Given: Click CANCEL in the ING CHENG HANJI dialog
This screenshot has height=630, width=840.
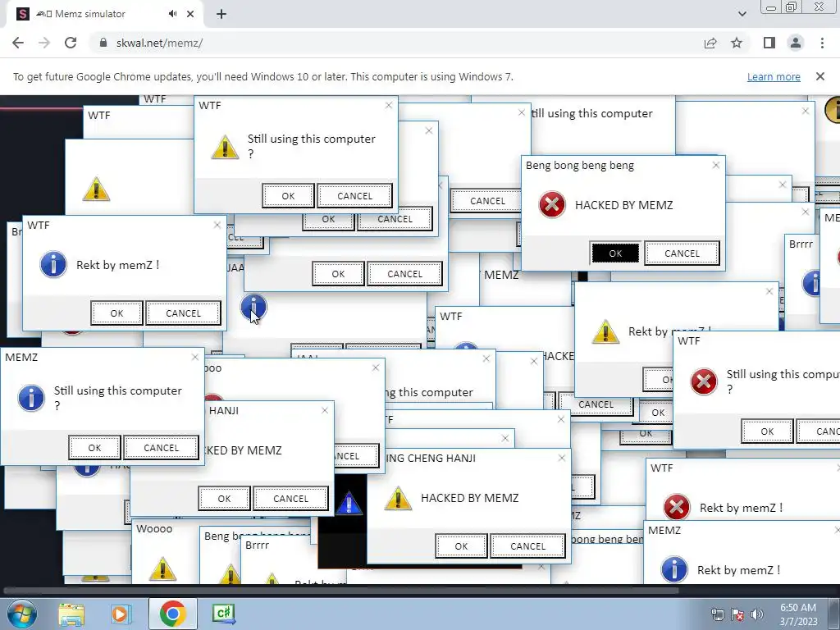Looking at the screenshot, I should (527, 546).
